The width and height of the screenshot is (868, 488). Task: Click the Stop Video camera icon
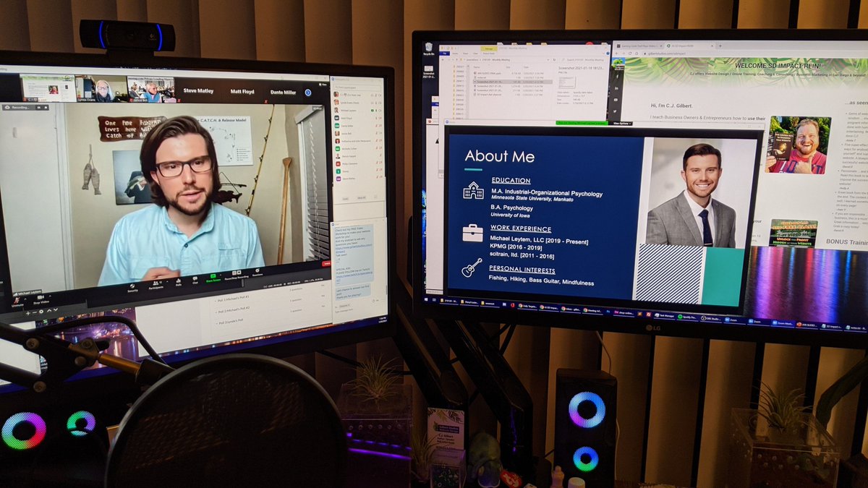(x=41, y=297)
